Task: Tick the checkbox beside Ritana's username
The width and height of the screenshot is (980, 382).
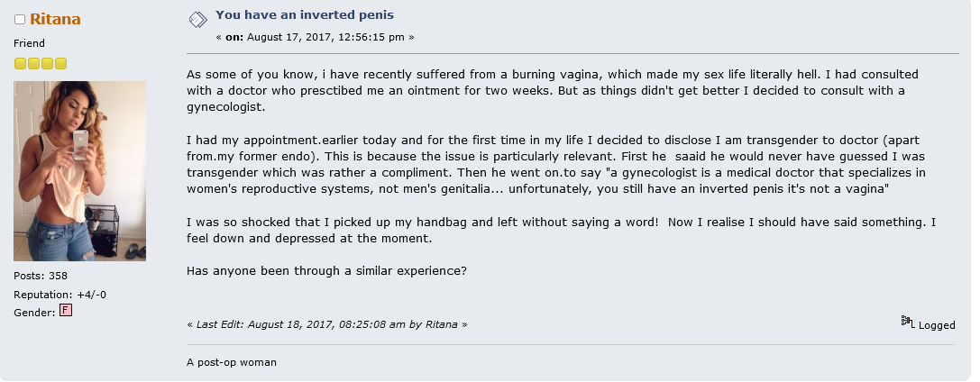Action: tap(19, 19)
